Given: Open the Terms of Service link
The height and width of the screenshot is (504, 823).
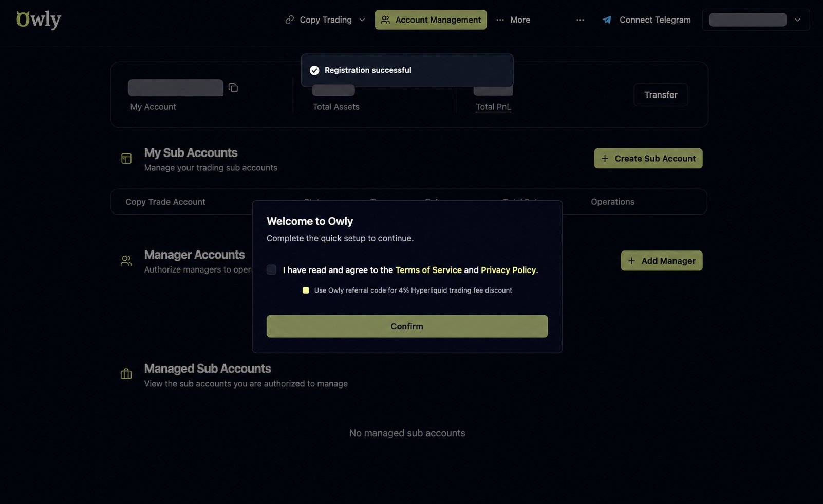Looking at the screenshot, I should [428, 270].
